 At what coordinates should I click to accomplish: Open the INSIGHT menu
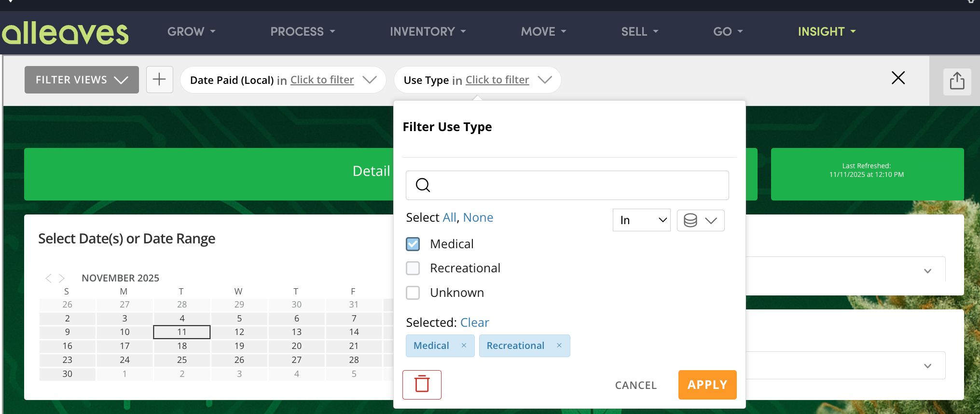[827, 32]
